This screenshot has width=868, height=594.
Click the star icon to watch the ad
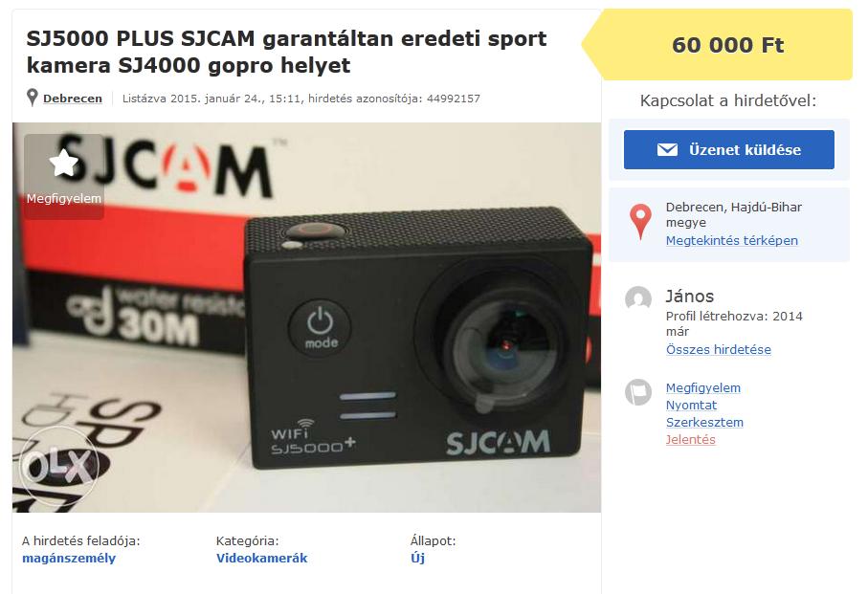tap(64, 163)
